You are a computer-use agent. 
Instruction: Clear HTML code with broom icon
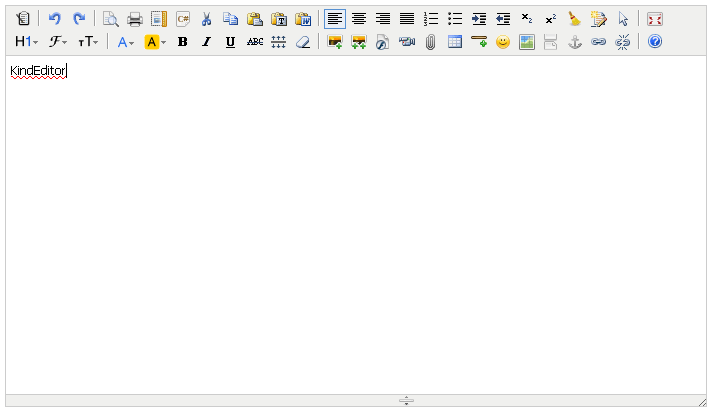click(575, 19)
